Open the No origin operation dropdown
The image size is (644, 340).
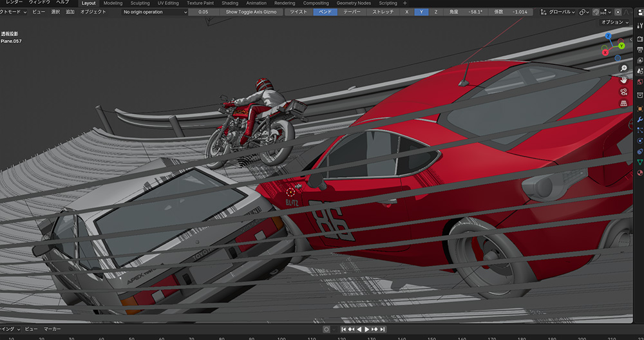tap(155, 12)
